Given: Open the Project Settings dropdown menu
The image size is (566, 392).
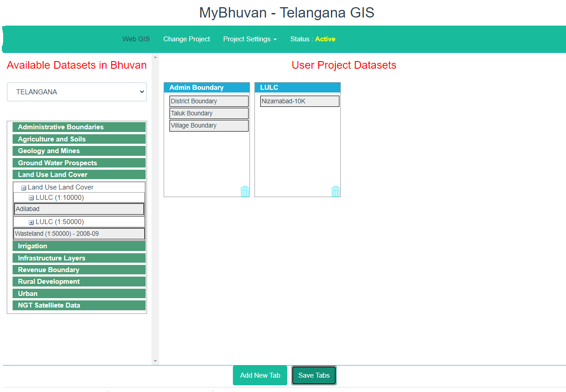Looking at the screenshot, I should (x=250, y=39).
